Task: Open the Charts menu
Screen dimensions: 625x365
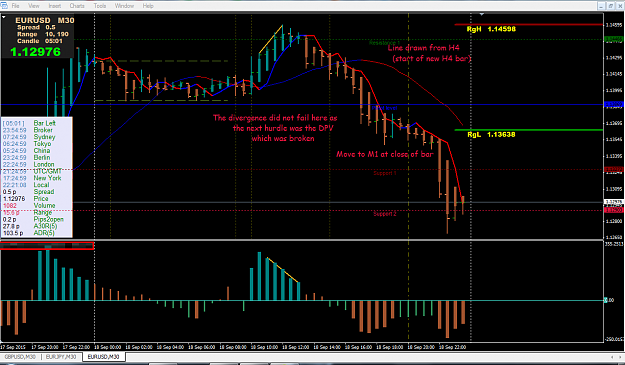Action: click(77, 6)
